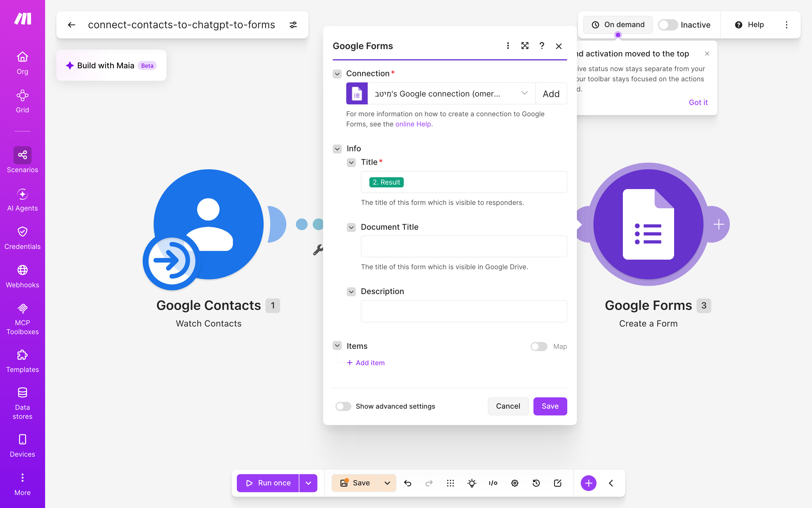Open Data stores in sidebar

pyautogui.click(x=23, y=403)
